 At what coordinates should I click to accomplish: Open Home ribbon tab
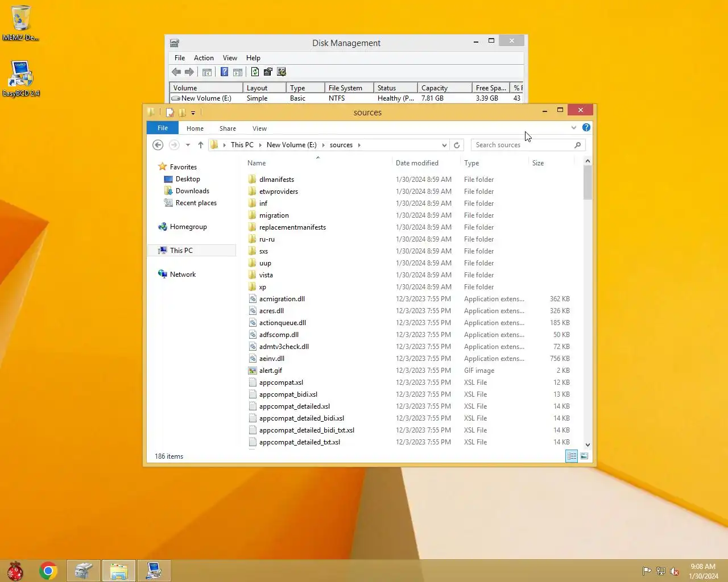[195, 128]
